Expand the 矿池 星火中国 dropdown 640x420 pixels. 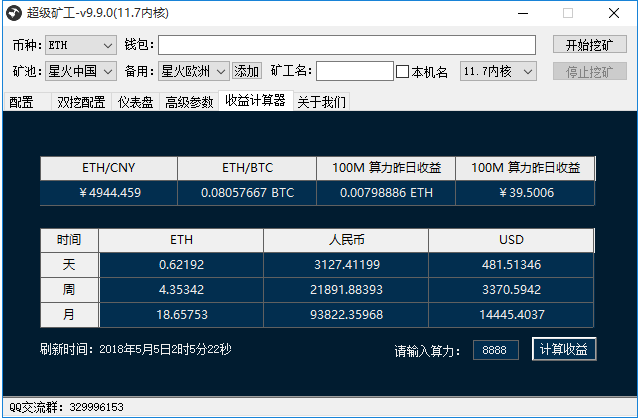tap(81, 71)
